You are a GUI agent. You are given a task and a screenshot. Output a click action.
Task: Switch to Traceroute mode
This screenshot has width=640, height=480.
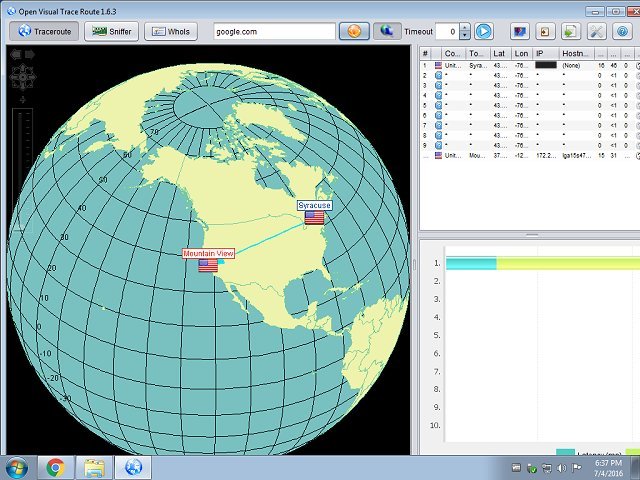tap(44, 31)
